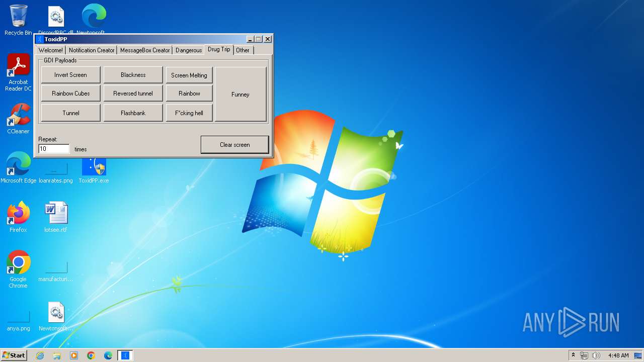
Task: Click the Blackness button
Action: (133, 75)
